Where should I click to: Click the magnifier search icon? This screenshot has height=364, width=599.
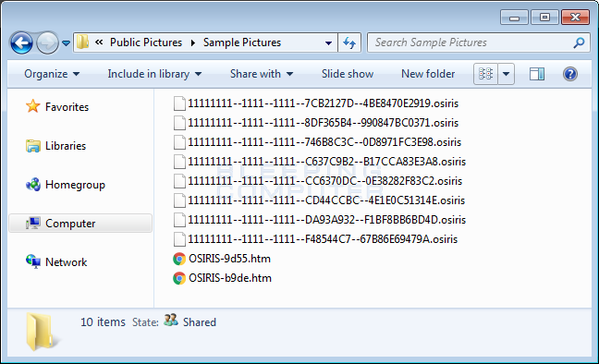click(x=579, y=42)
